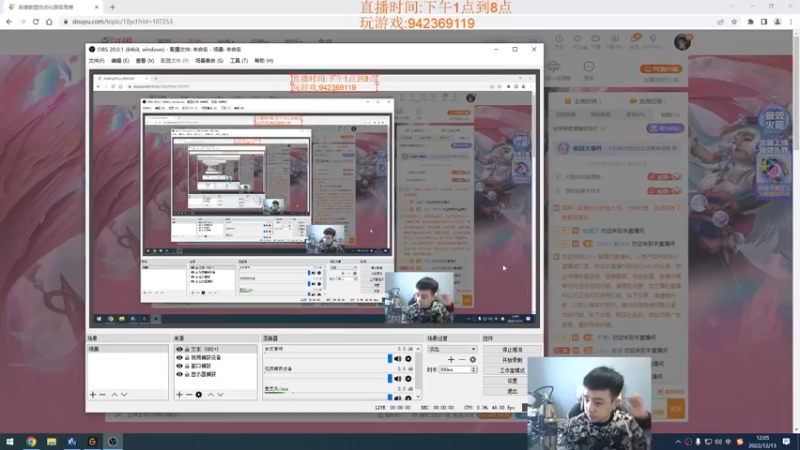Add a new scene with the plus icon in the scenes panel
This screenshot has height=450, width=800.
pyautogui.click(x=93, y=394)
